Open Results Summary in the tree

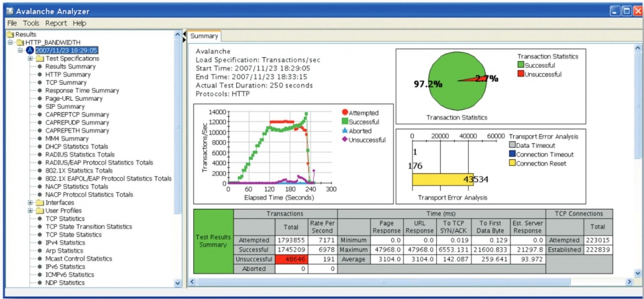[70, 67]
